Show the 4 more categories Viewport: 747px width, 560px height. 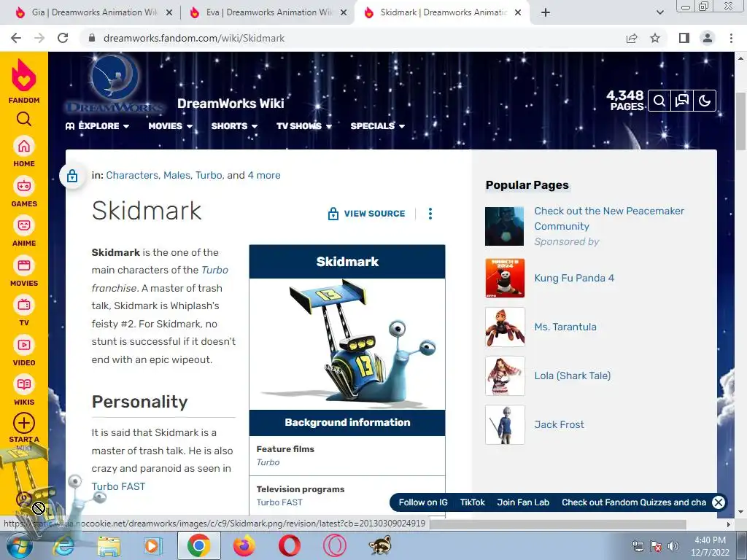(264, 175)
